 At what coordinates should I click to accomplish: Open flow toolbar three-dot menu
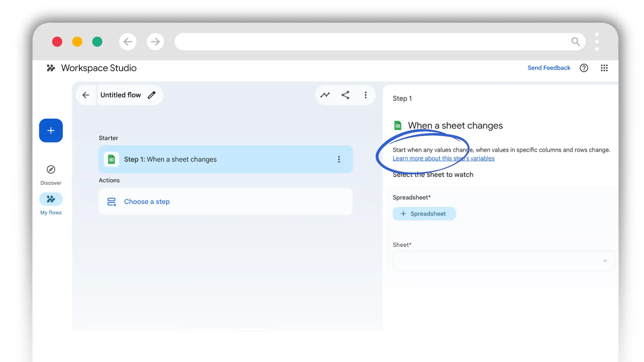(366, 95)
